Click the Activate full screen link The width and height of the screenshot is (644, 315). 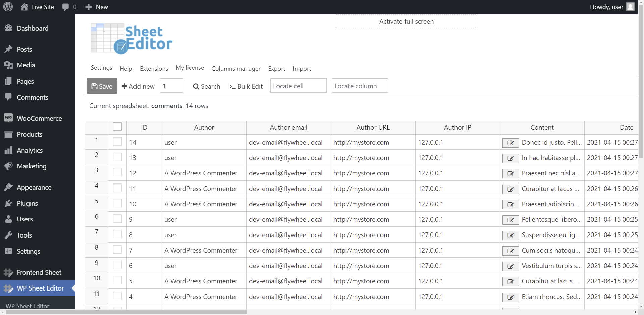point(407,21)
